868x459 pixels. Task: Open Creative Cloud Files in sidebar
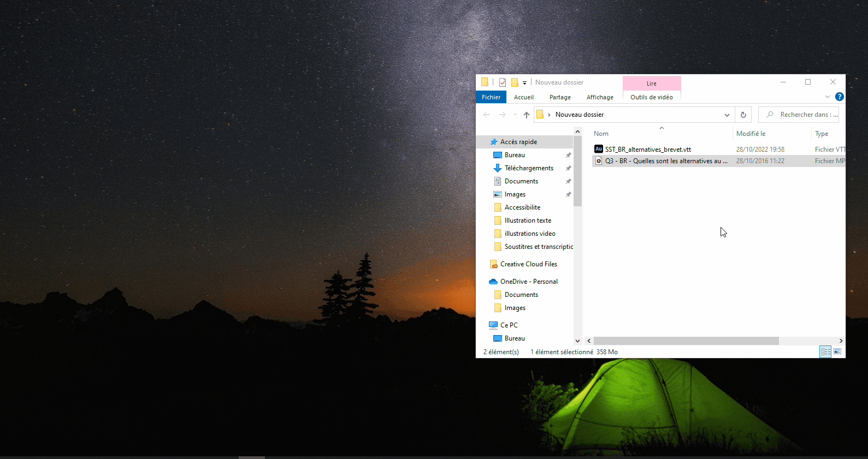tap(528, 264)
